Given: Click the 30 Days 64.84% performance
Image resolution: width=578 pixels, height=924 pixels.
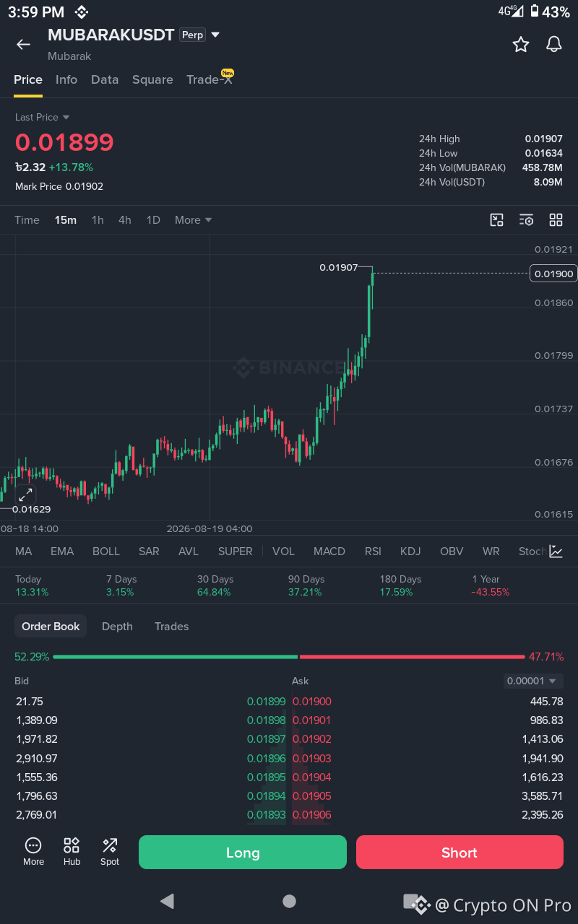Looking at the screenshot, I should coord(215,585).
